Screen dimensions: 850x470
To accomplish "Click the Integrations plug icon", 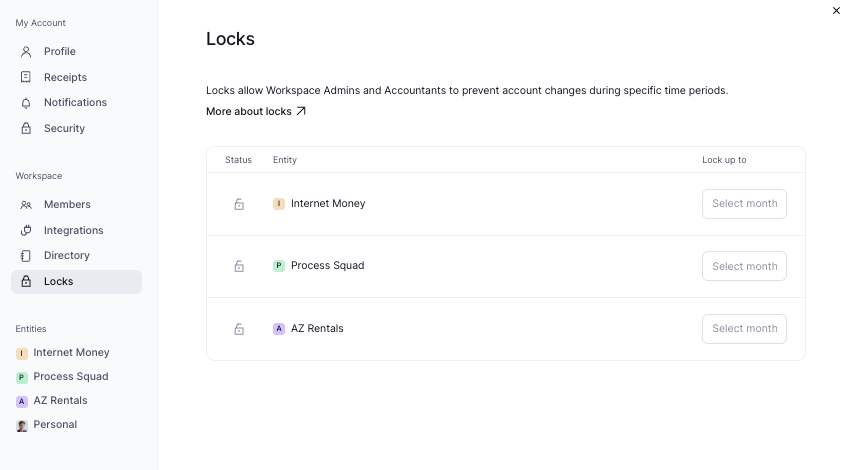I will click(26, 230).
